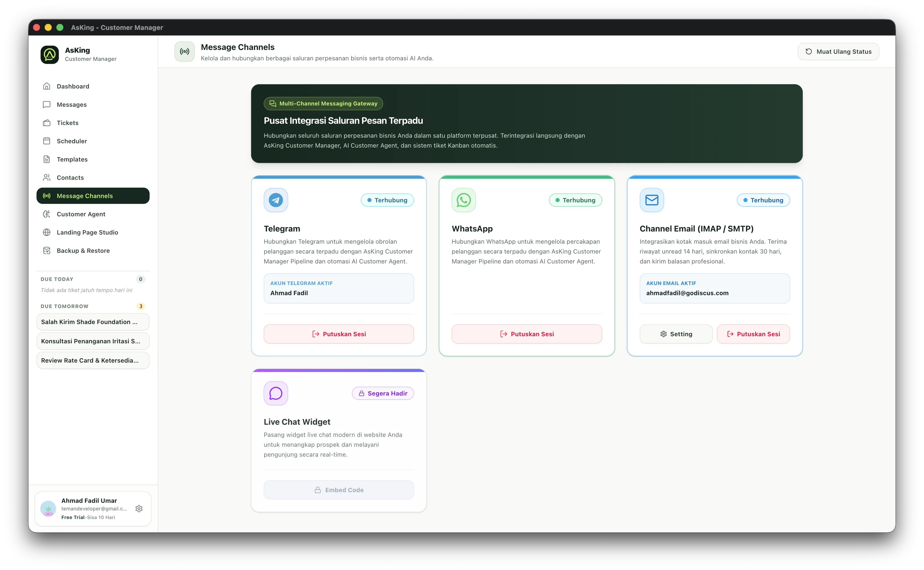Click the WhatsApp channel icon
The height and width of the screenshot is (570, 924).
(x=463, y=200)
